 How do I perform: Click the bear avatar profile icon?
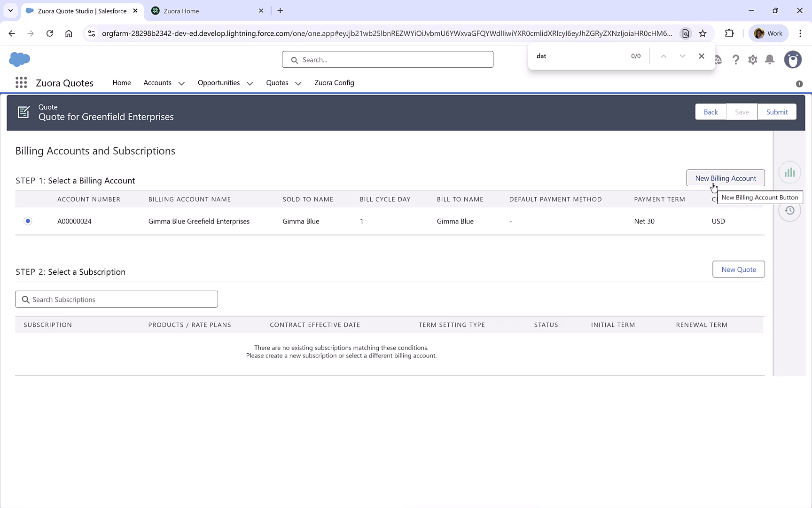[793, 60]
